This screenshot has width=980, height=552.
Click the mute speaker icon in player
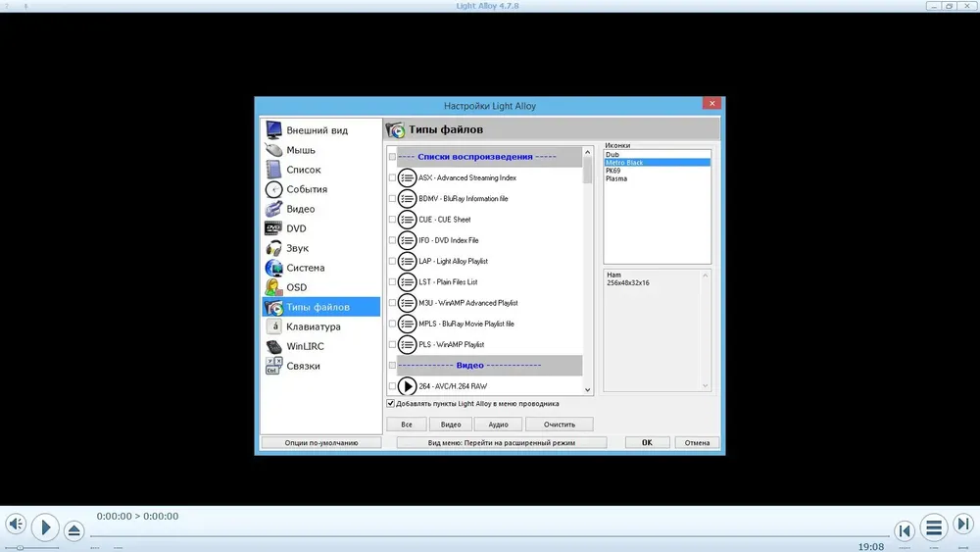coord(16,524)
